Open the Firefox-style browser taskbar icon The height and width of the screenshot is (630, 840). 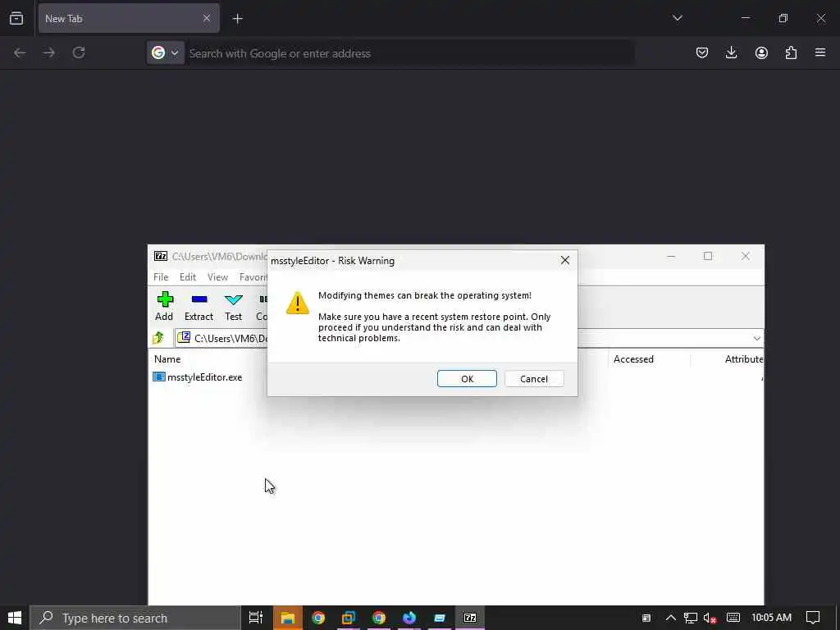[x=409, y=618]
